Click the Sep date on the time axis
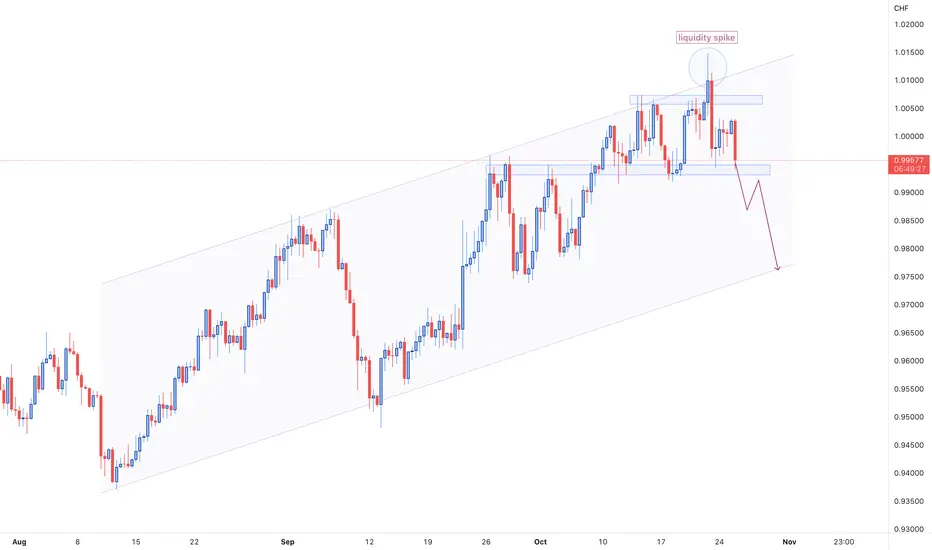 tap(288, 542)
